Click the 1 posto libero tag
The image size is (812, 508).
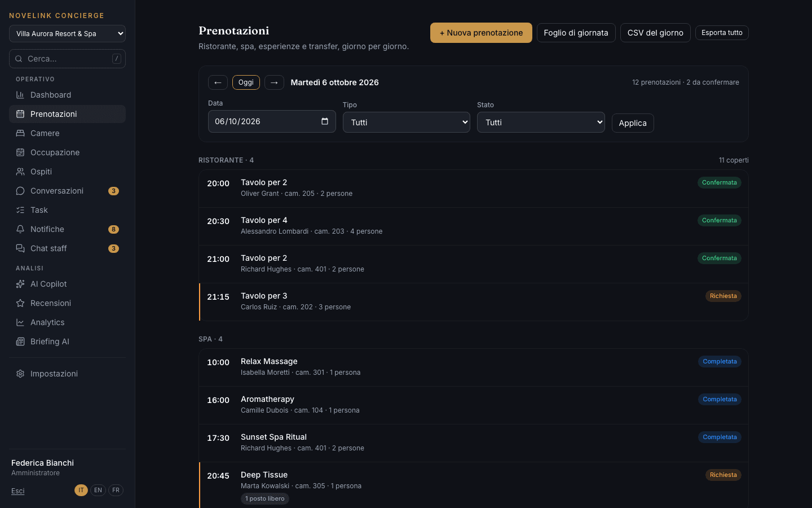[x=265, y=498]
